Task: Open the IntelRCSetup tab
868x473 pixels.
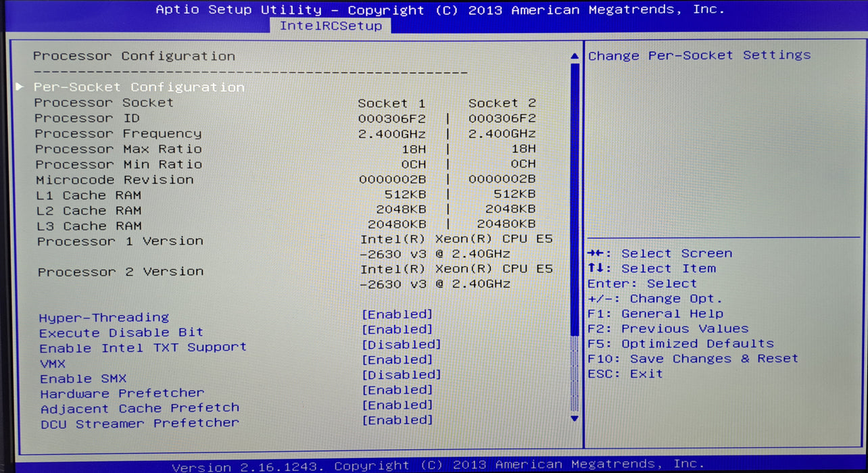Action: (331, 26)
